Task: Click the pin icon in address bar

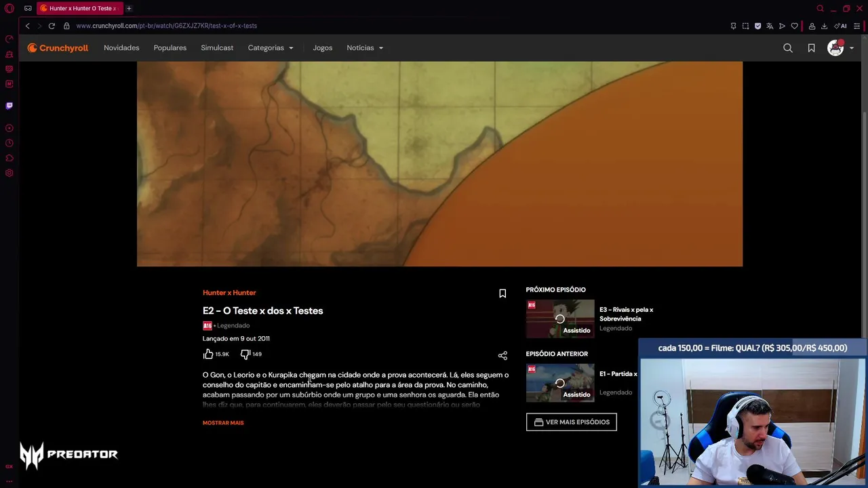Action: point(733,26)
